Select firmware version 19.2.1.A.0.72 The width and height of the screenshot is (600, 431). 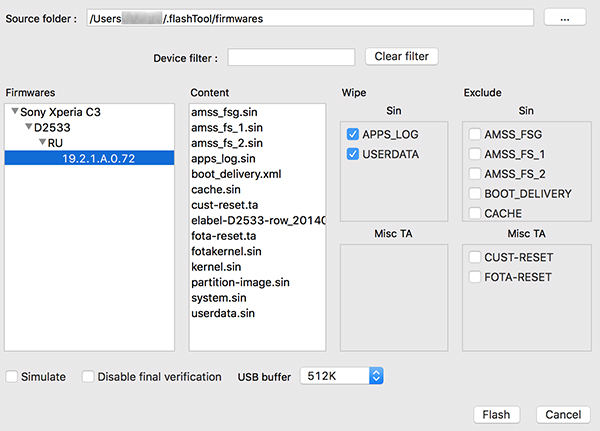pyautogui.click(x=90, y=158)
